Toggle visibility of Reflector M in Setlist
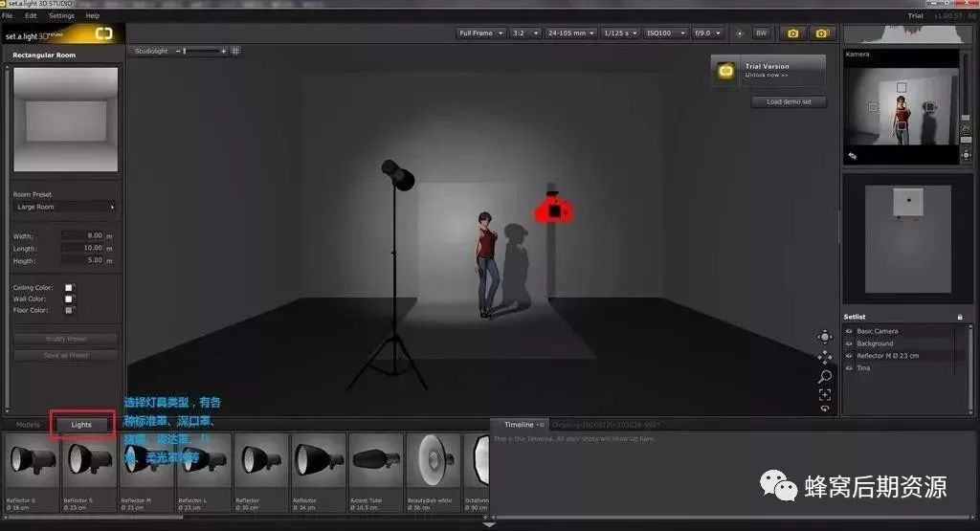The height and width of the screenshot is (531, 980). [x=849, y=356]
